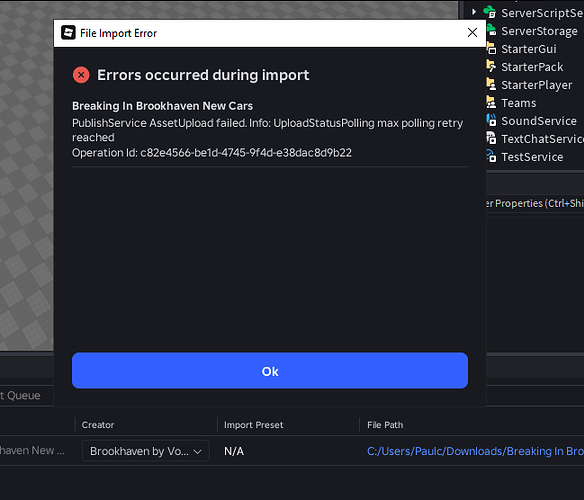This screenshot has width=584, height=500.
Task: Select the TextChatService icon
Action: pos(491,138)
